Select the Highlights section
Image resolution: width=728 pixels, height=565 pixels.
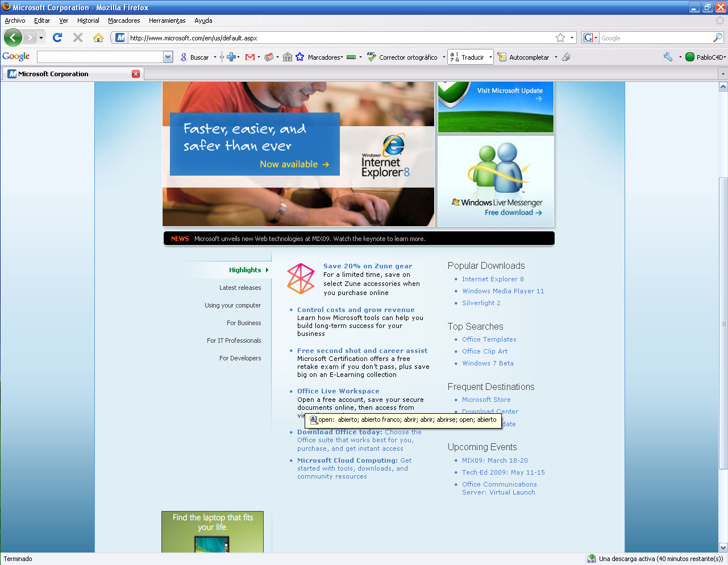point(245,270)
